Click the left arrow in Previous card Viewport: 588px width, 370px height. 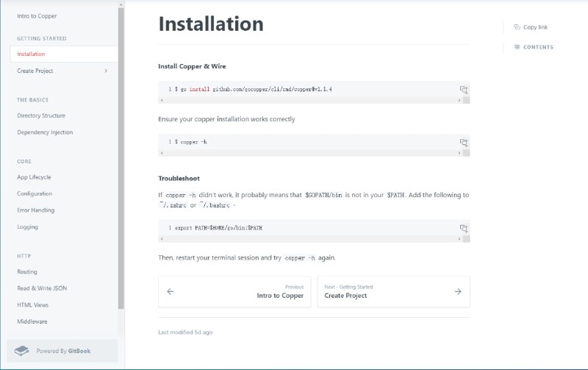[x=171, y=291]
